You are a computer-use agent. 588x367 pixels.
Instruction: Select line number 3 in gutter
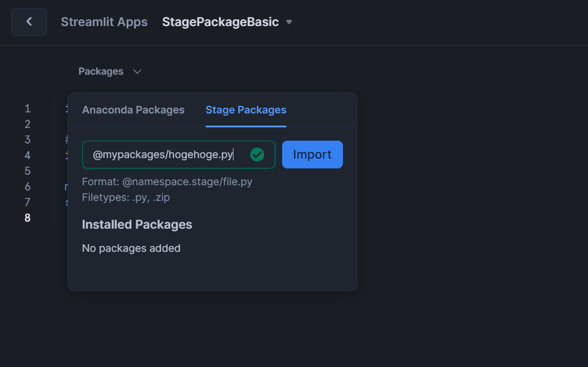point(27,140)
